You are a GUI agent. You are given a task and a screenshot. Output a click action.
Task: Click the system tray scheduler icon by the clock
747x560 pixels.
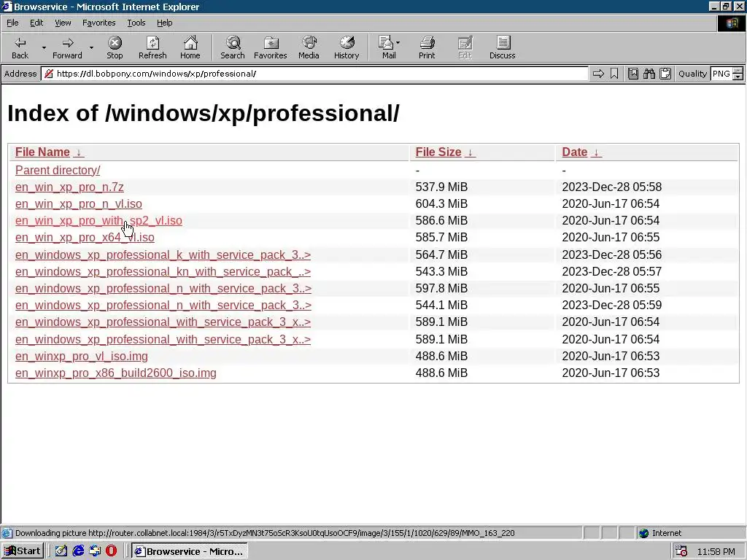coord(681,551)
